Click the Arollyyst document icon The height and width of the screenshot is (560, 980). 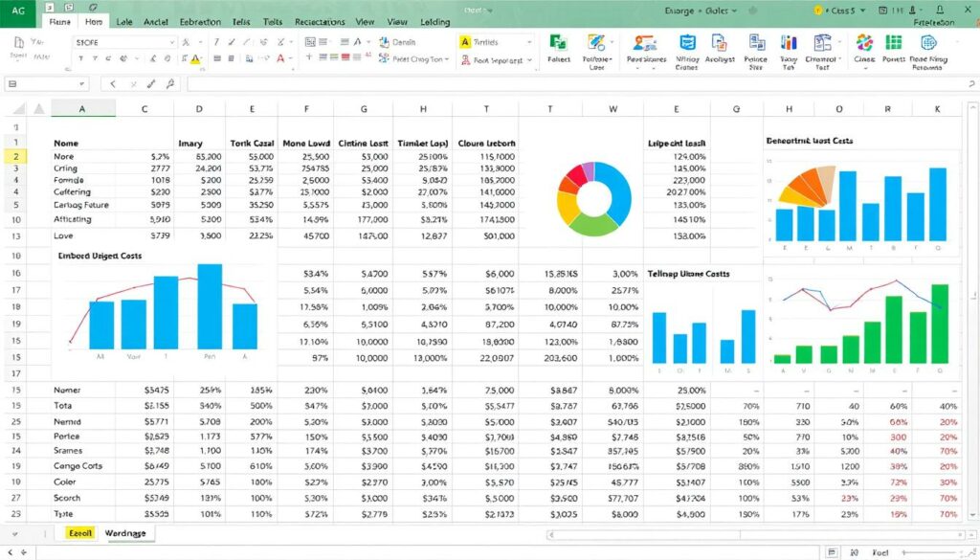(720, 42)
